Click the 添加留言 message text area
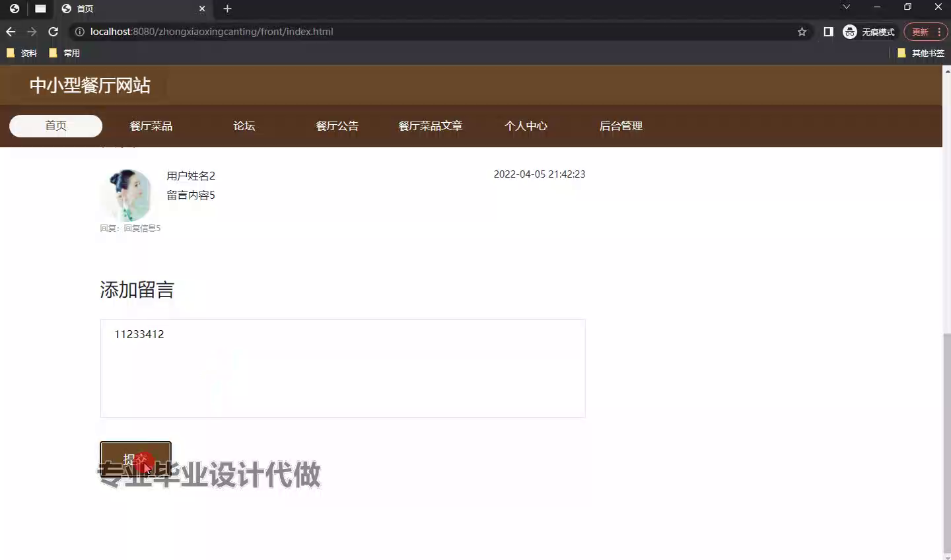The image size is (951, 560). click(342, 368)
